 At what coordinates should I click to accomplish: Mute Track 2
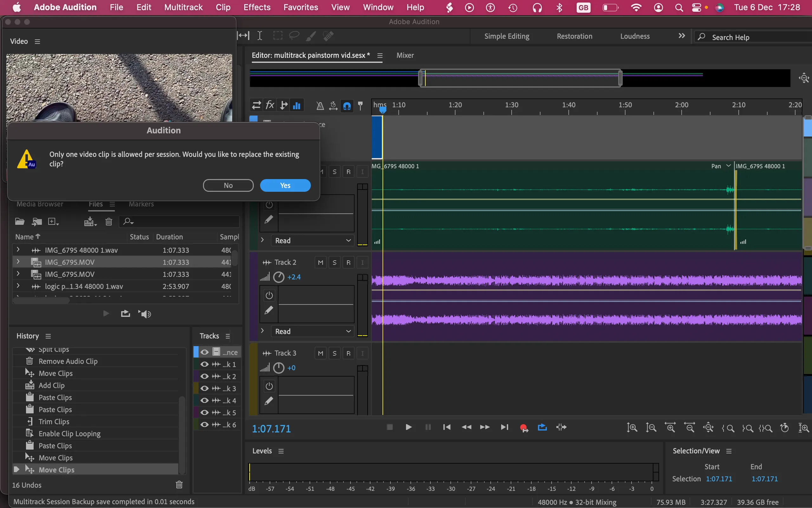tap(321, 262)
